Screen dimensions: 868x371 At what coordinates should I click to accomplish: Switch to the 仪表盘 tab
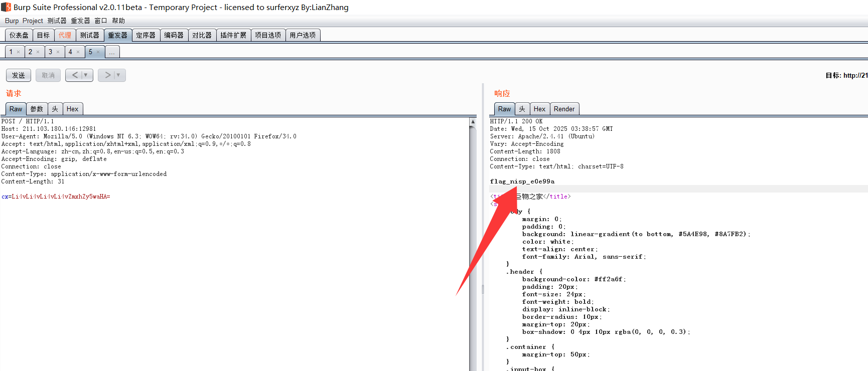pyautogui.click(x=19, y=35)
